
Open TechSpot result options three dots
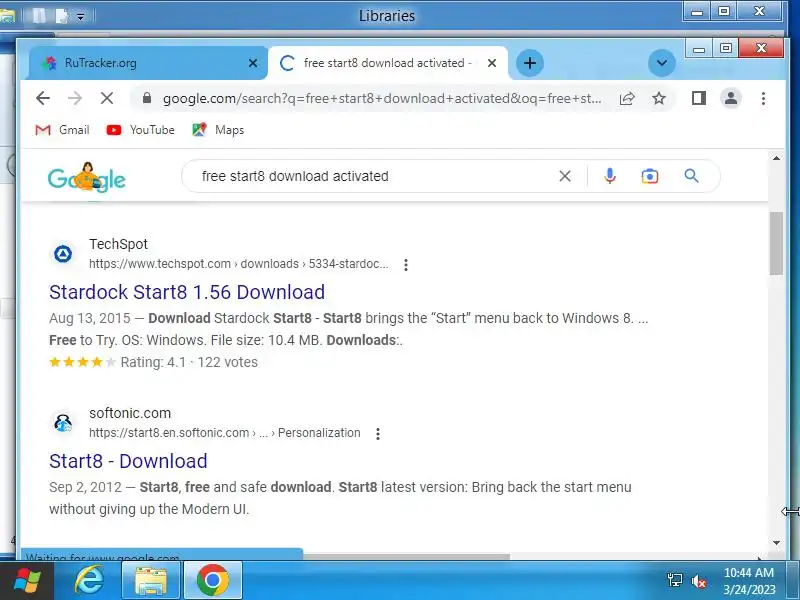tap(406, 264)
